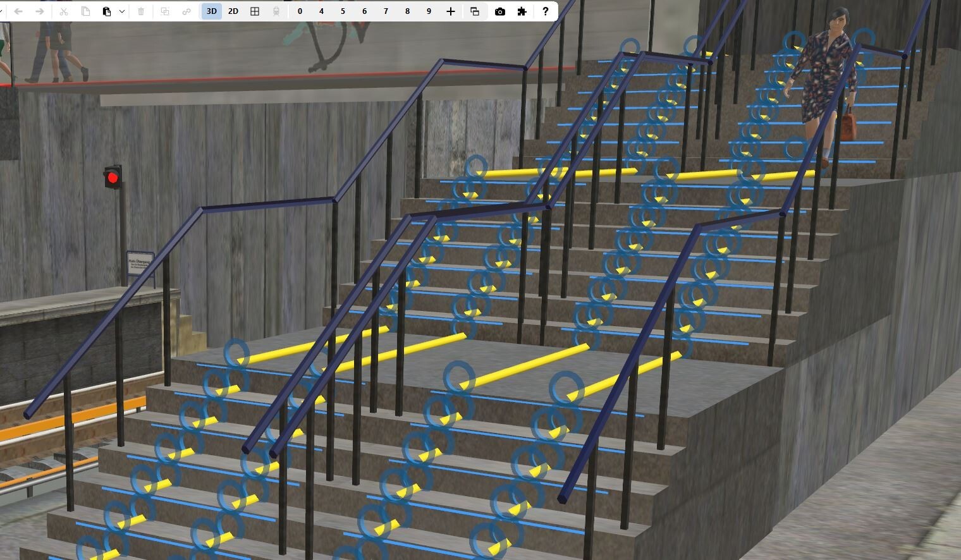Switch to 3D view mode
961x560 pixels.
(x=212, y=11)
